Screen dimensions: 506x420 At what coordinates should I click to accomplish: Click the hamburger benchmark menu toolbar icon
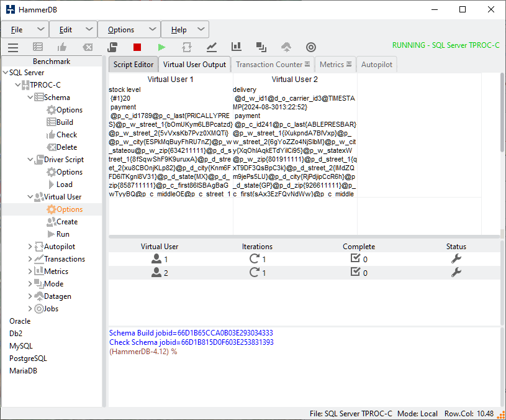[13, 47]
